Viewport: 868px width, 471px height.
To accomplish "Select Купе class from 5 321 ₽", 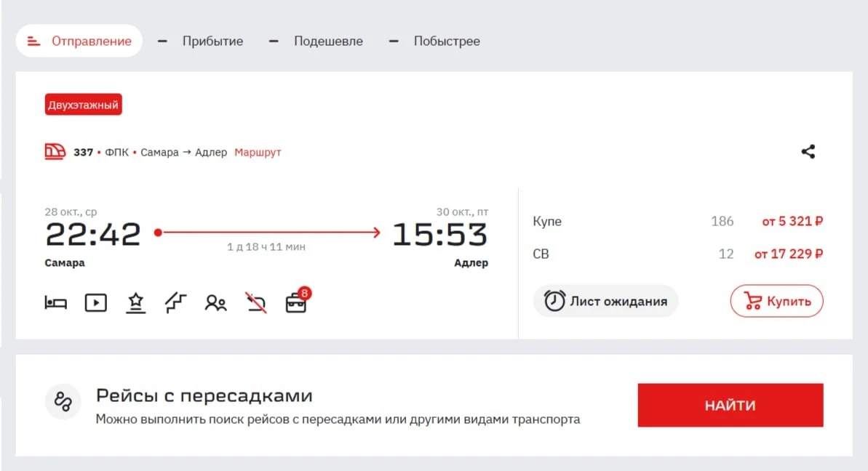I will coord(677,221).
